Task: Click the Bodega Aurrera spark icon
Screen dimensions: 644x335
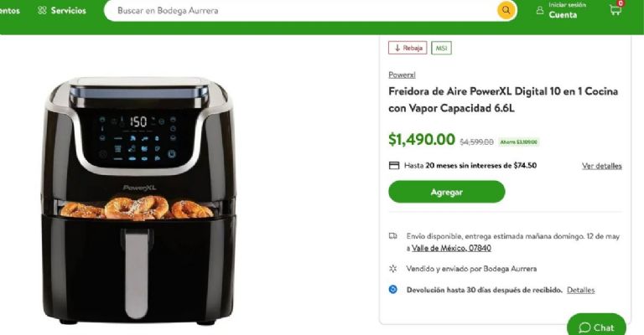Action: click(x=393, y=269)
